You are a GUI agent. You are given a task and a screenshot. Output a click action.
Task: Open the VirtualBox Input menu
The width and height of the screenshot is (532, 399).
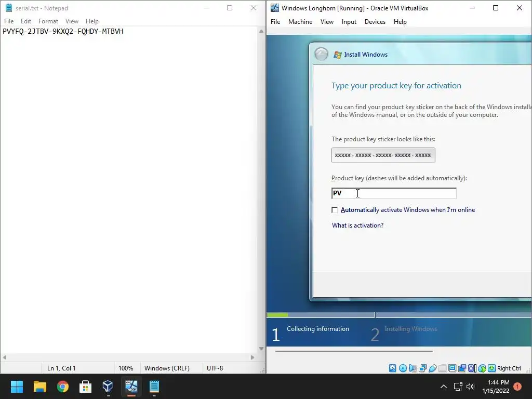(349, 22)
